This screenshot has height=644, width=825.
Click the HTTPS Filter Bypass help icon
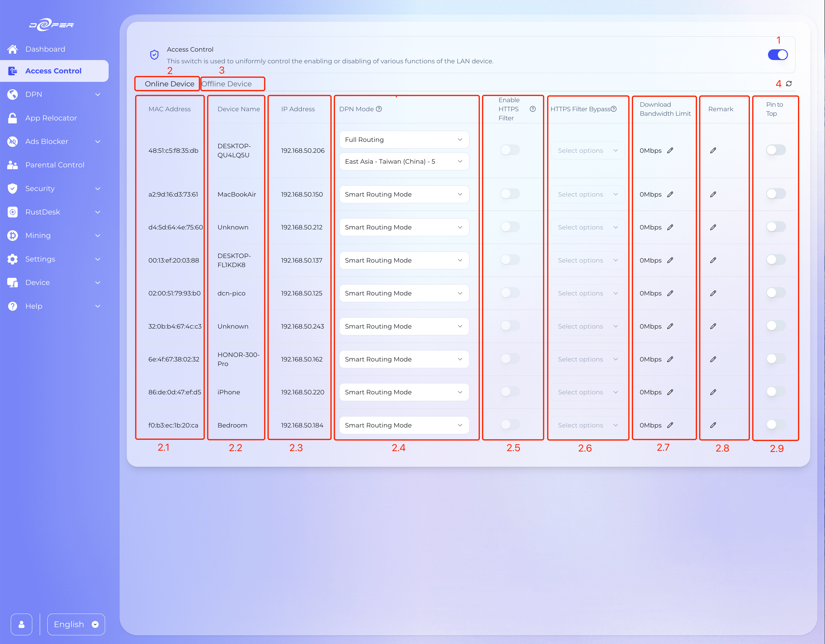[614, 109]
